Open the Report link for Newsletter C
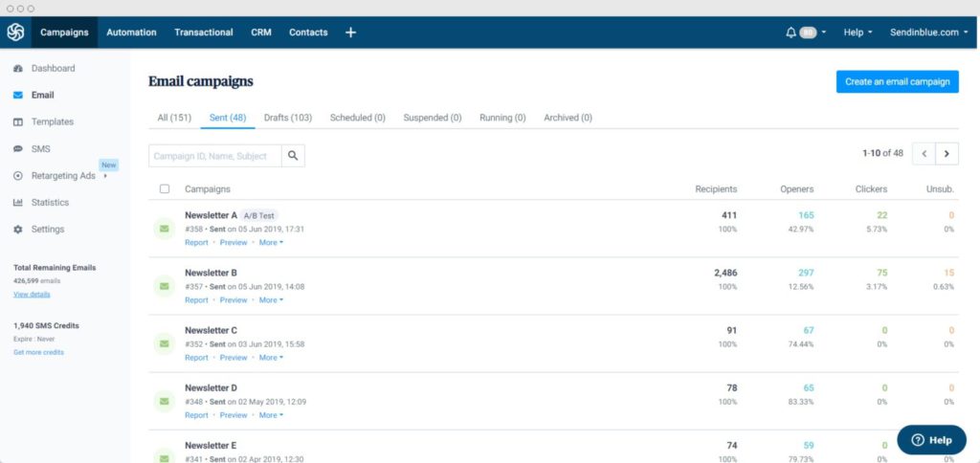980x463 pixels. click(x=196, y=358)
